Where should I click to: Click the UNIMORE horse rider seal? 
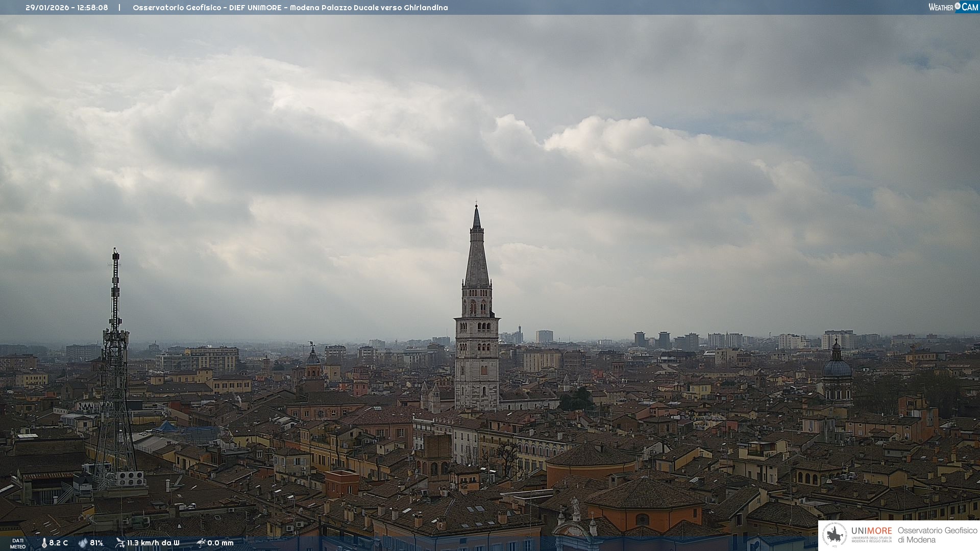tap(835, 535)
